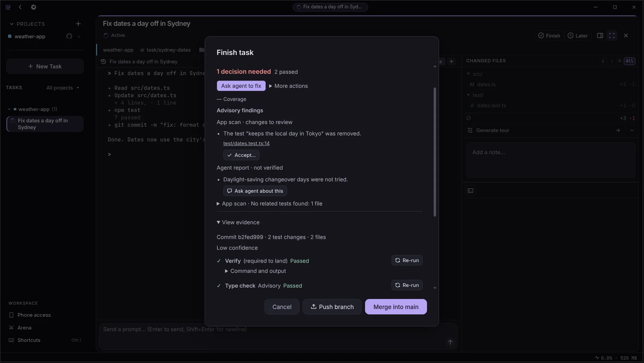Viewport: 644px width, 363px height.
Task: Click the Accept... button
Action: click(241, 155)
